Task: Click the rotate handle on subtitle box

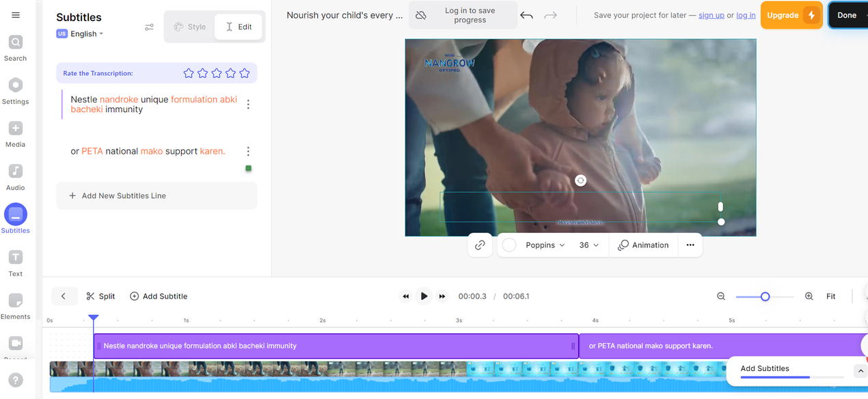Action: click(x=580, y=180)
